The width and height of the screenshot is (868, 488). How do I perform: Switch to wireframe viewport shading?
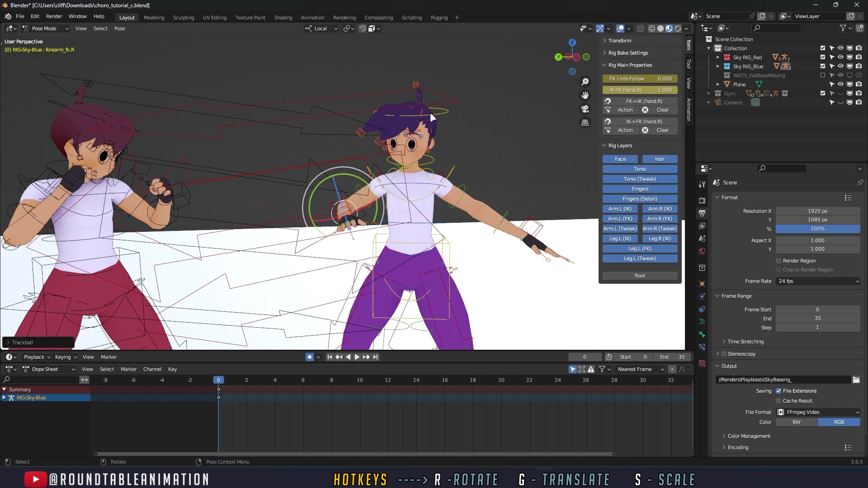(x=651, y=28)
